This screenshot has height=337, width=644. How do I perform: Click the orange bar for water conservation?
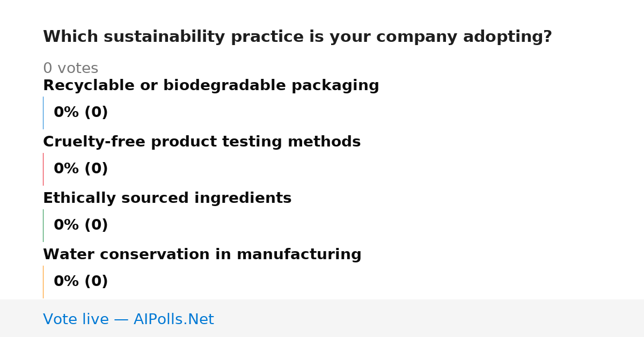click(43, 282)
